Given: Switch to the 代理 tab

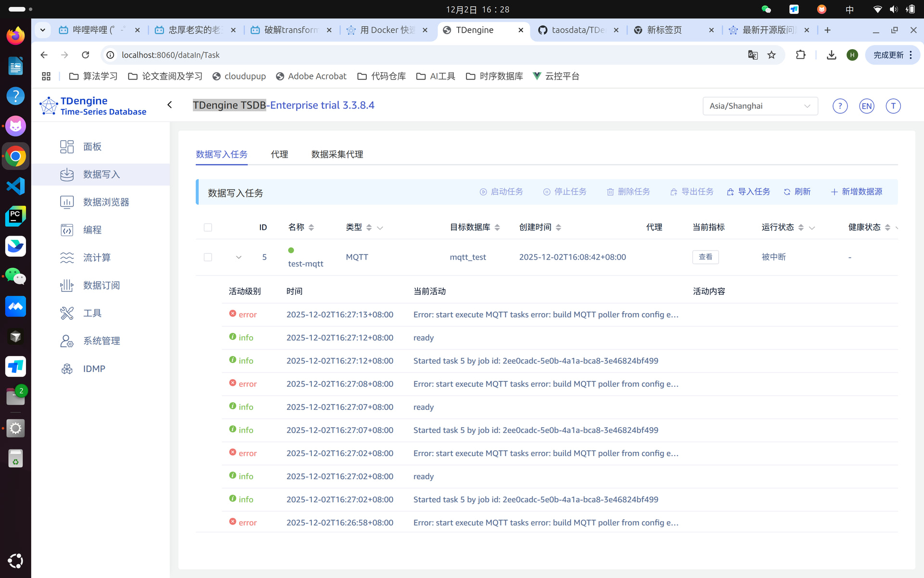Looking at the screenshot, I should (279, 154).
